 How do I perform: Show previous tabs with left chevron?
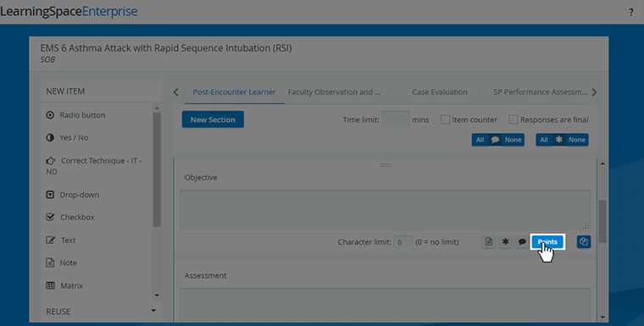coord(175,92)
